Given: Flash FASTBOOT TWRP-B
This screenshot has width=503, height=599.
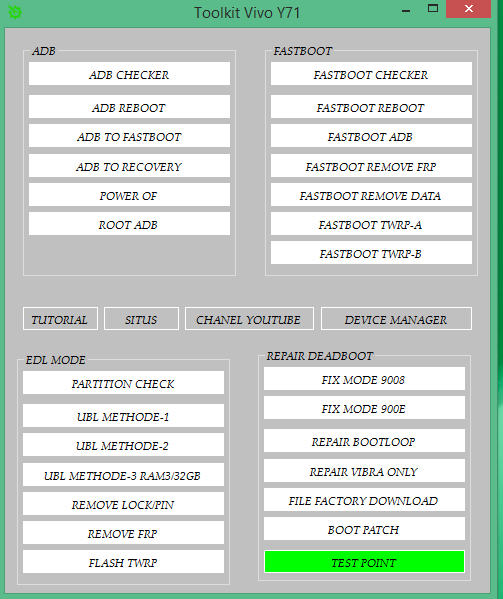Looking at the screenshot, I should (371, 253).
